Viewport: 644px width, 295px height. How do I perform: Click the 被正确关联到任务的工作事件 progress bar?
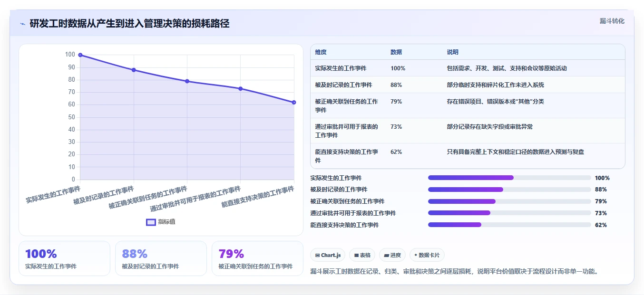509,201
